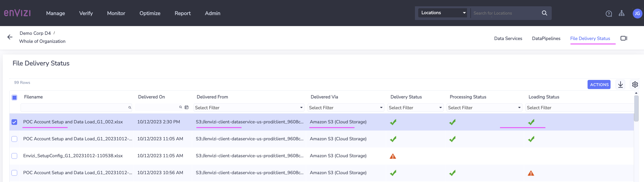Viewport: 644px width, 182px height.
Task: Click the header search magnifier icon
Action: (544, 13)
